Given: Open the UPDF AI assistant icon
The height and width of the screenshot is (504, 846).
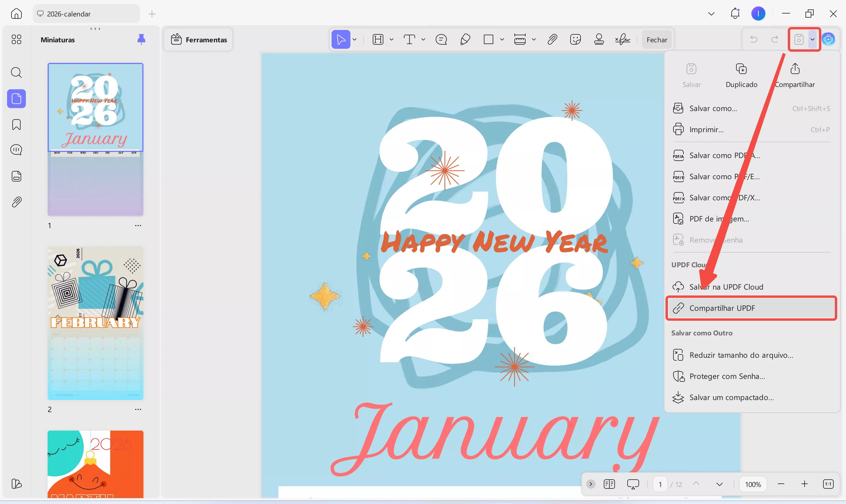Looking at the screenshot, I should coord(828,40).
